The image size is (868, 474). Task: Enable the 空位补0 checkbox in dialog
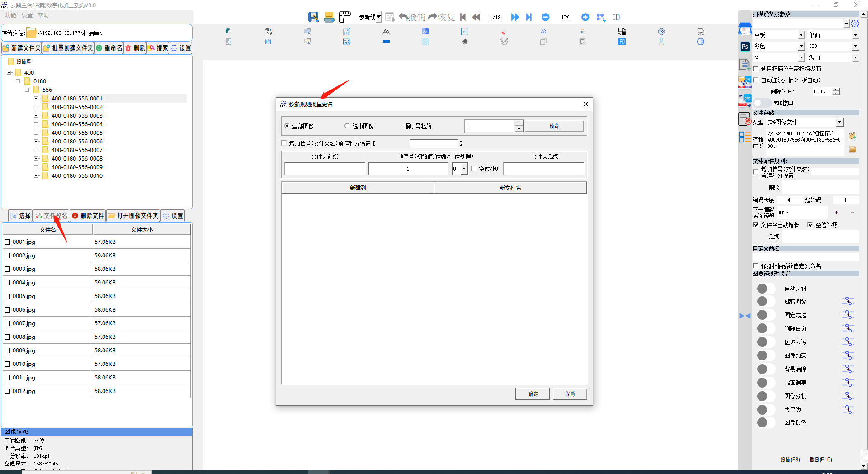point(474,169)
